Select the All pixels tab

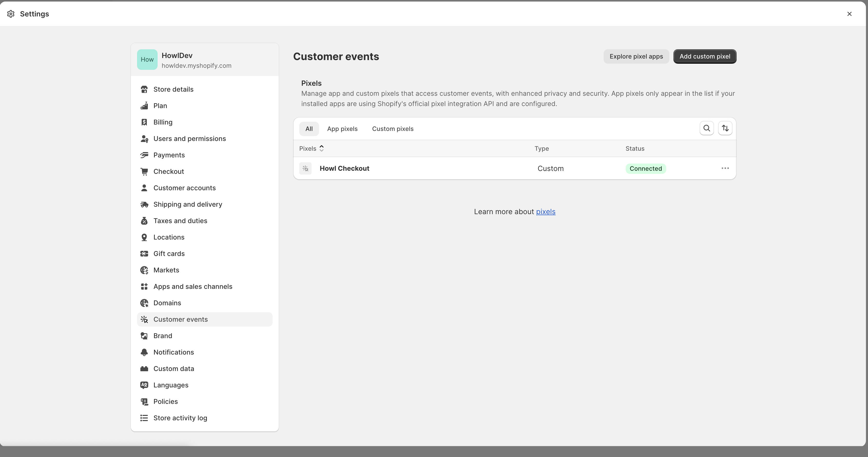(x=309, y=129)
